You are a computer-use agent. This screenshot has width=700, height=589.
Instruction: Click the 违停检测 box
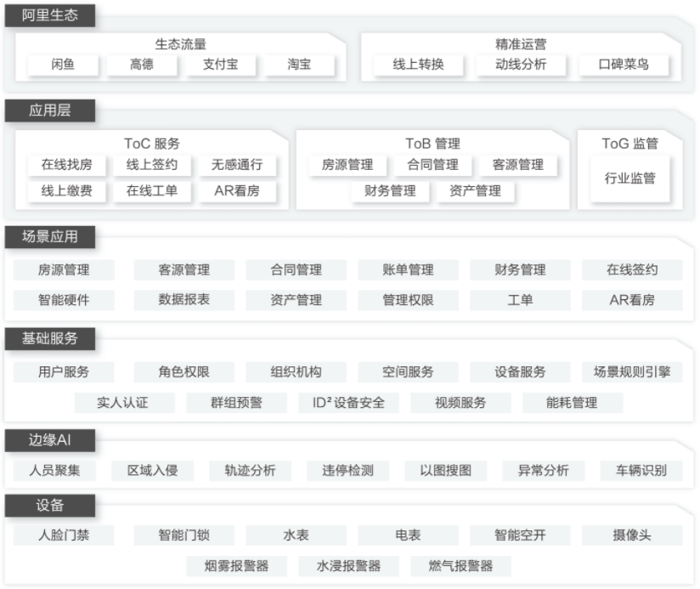[x=348, y=471]
